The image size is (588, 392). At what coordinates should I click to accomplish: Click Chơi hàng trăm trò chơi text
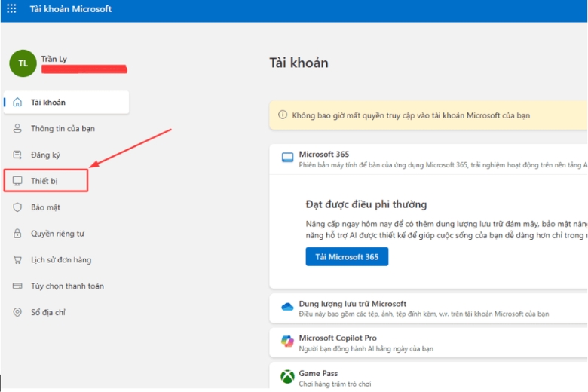coord(335,384)
